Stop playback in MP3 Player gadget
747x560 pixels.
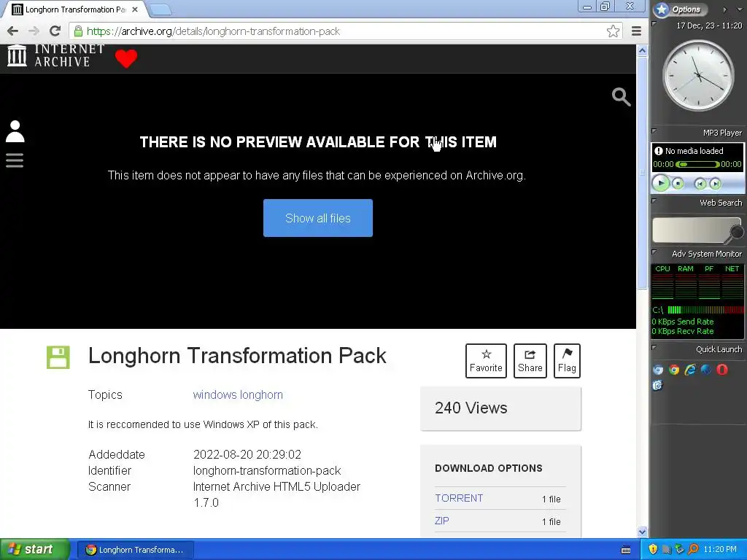(678, 183)
